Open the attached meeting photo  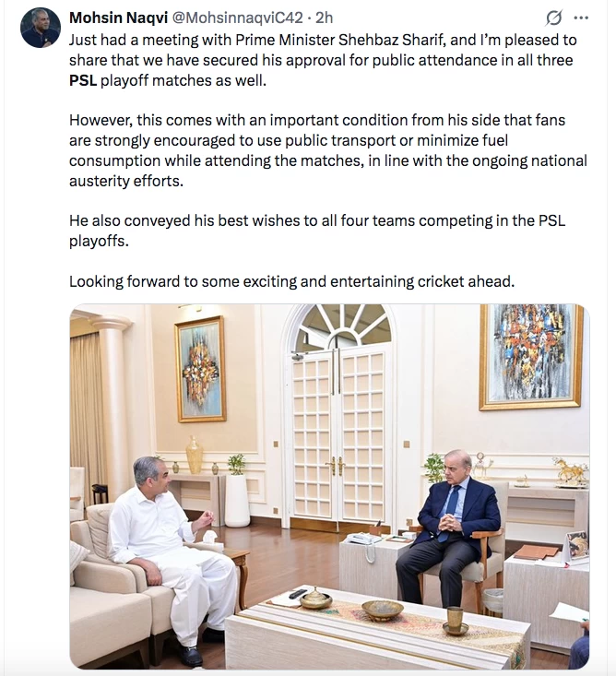click(x=329, y=486)
